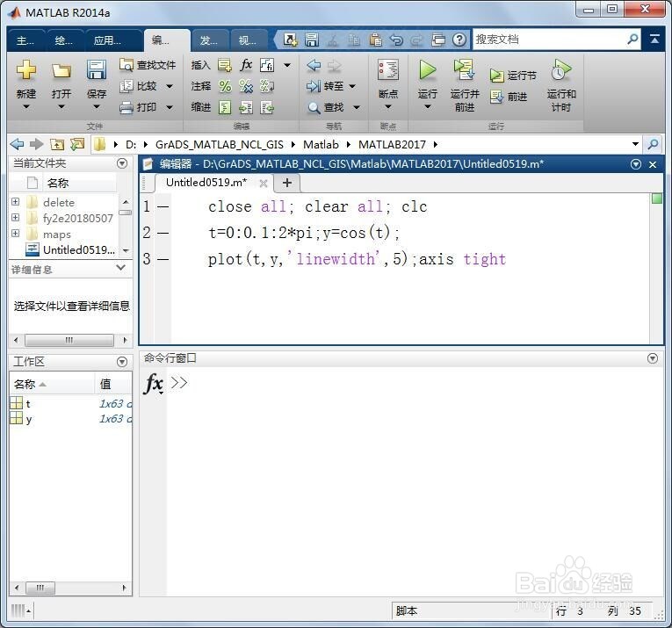Click the quick access paste icon
Viewport: 672px width, 628px height.
click(375, 40)
